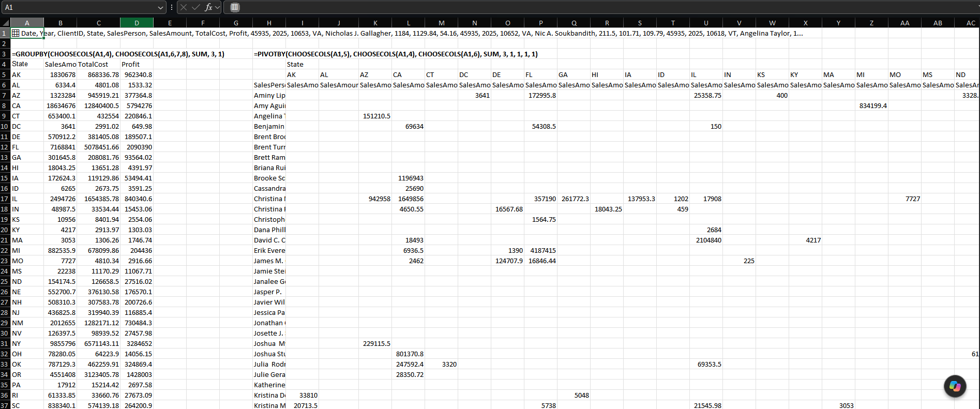Image resolution: width=980 pixels, height=409 pixels.
Task: Click salesperson cell Katherine
Action: click(269, 385)
